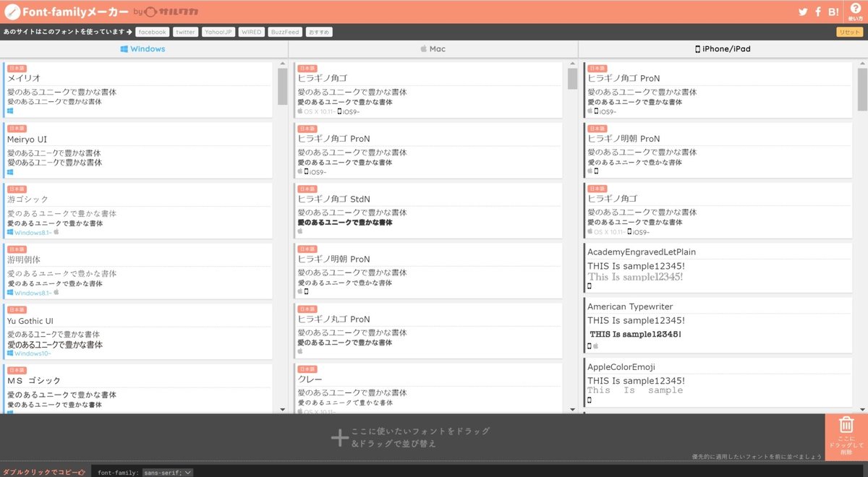Image resolution: width=868 pixels, height=477 pixels.
Task: Click the リセット reset button
Action: 848,32
